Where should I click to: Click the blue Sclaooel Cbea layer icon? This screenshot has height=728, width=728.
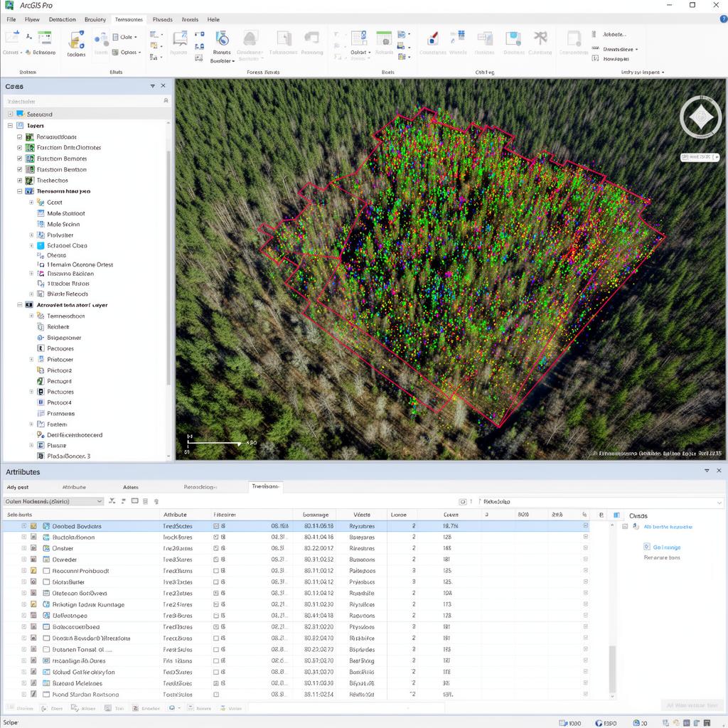tap(41, 245)
